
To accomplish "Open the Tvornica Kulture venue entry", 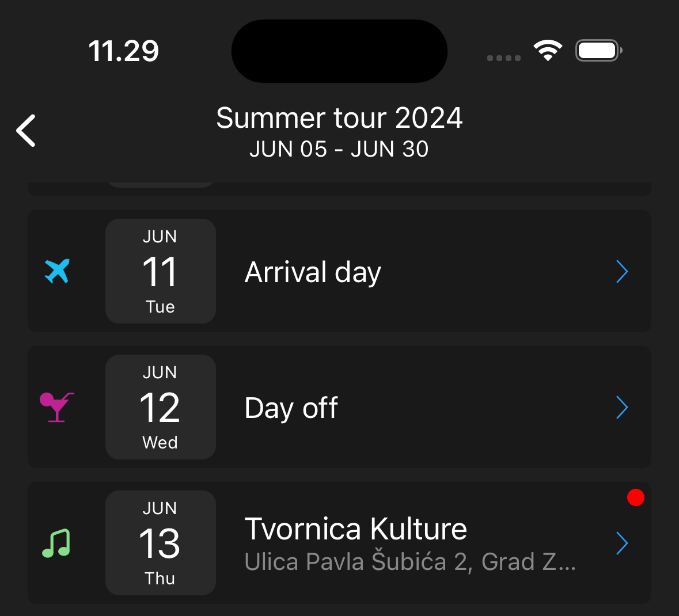I will (x=356, y=528).
